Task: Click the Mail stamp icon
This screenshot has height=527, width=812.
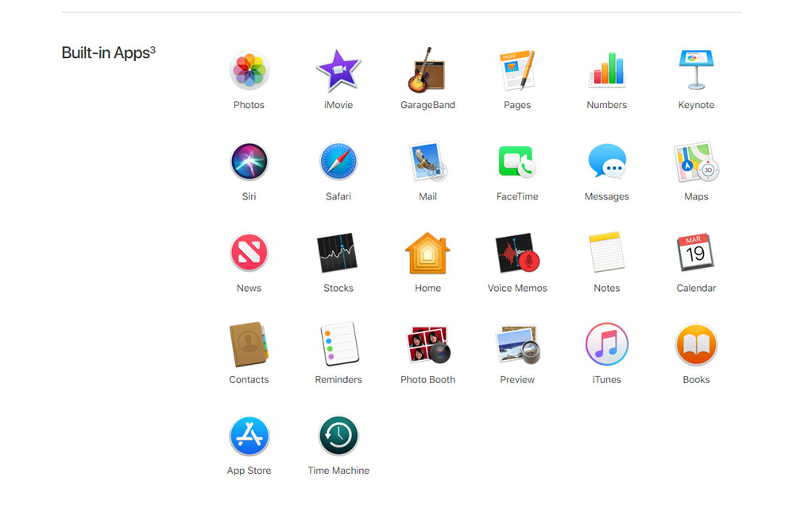Action: coord(429,161)
